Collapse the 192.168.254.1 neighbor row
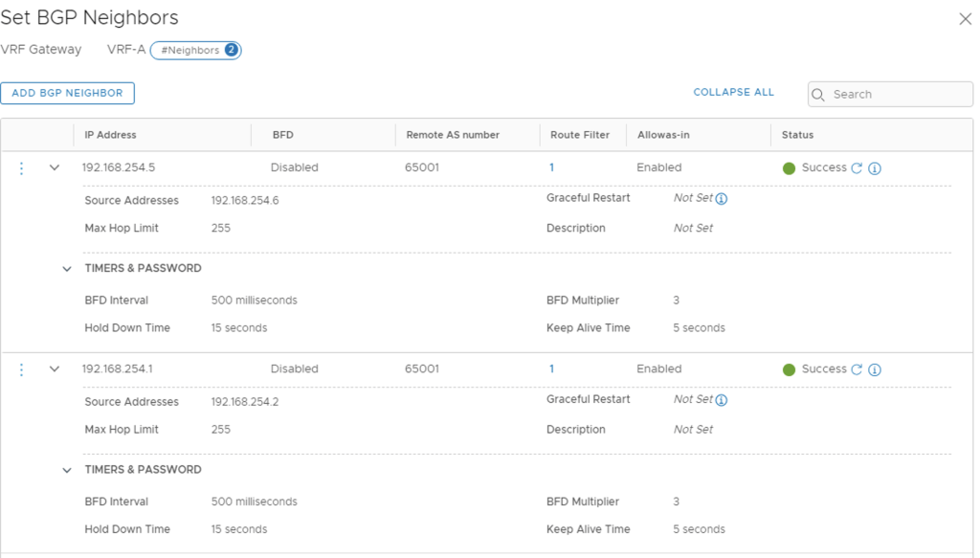The width and height of the screenshot is (980, 558). [55, 369]
